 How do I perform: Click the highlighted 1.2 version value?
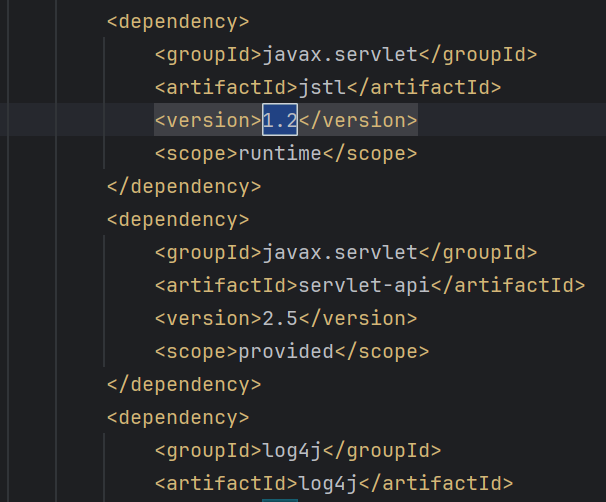tap(280, 121)
